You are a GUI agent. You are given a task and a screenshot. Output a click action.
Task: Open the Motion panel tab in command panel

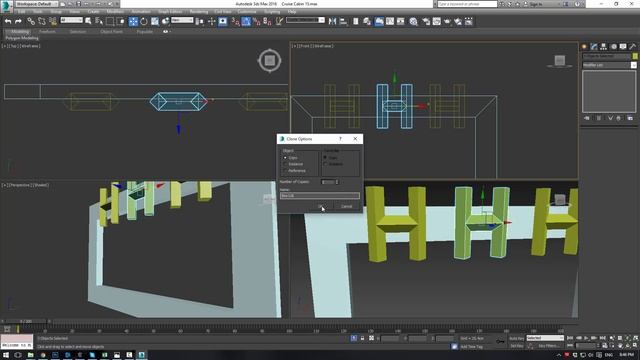coord(613,47)
